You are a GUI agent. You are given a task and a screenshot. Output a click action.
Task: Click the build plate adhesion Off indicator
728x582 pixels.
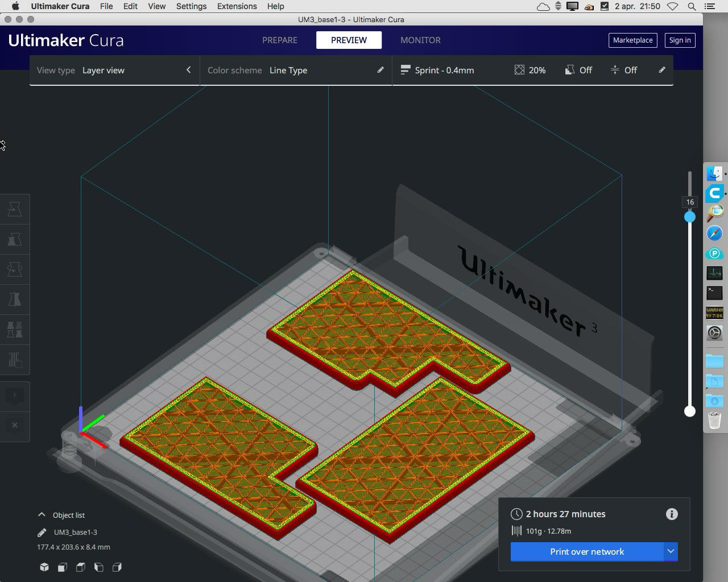tap(624, 70)
